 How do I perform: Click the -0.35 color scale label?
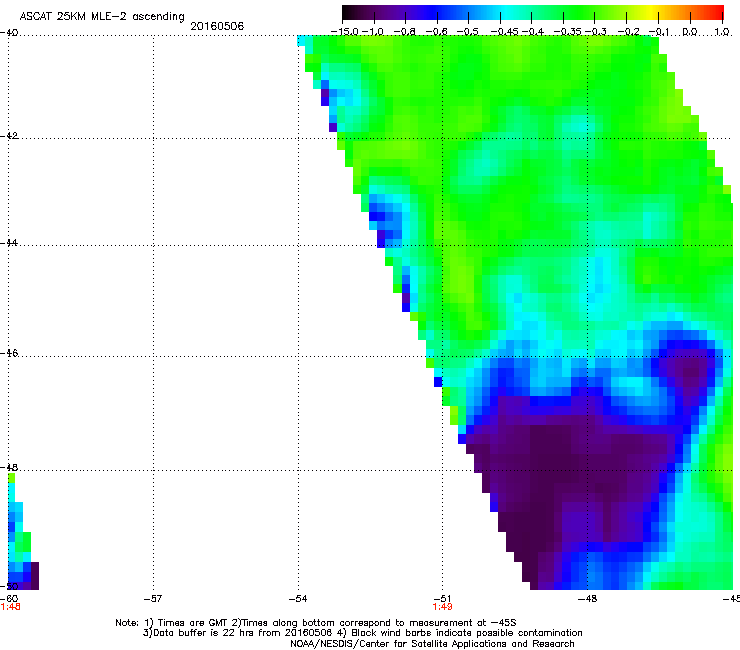tap(568, 32)
